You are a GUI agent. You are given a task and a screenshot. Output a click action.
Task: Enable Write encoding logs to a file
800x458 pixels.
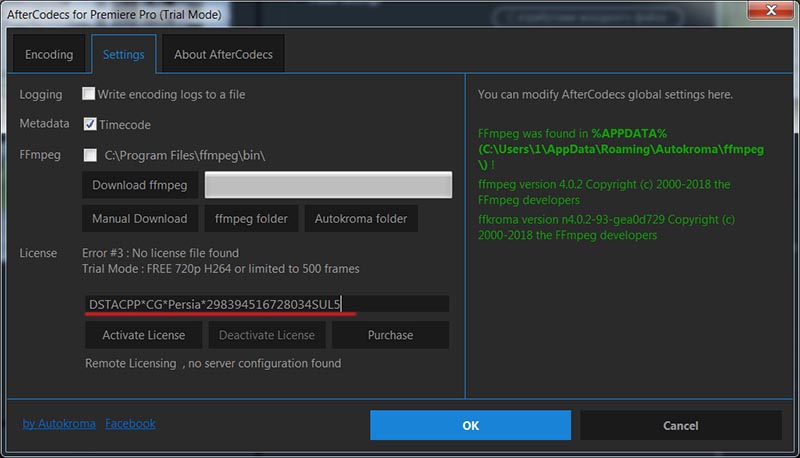pyautogui.click(x=88, y=93)
